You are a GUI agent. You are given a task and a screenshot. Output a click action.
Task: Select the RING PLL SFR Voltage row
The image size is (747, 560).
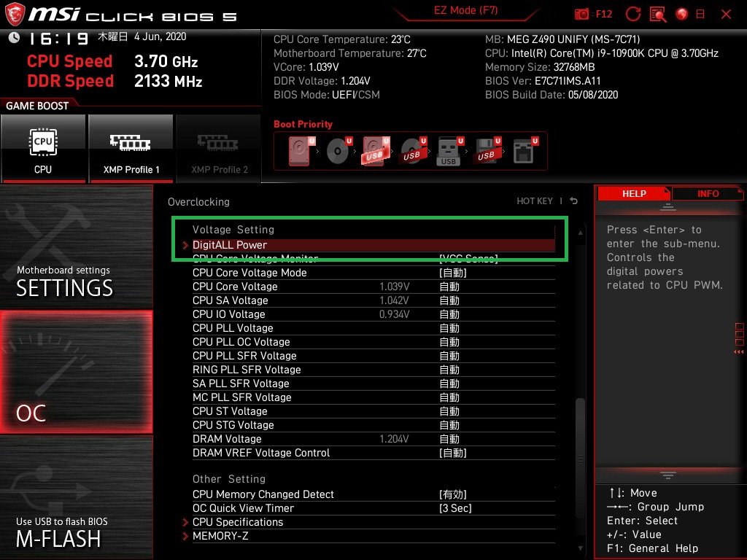(373, 370)
